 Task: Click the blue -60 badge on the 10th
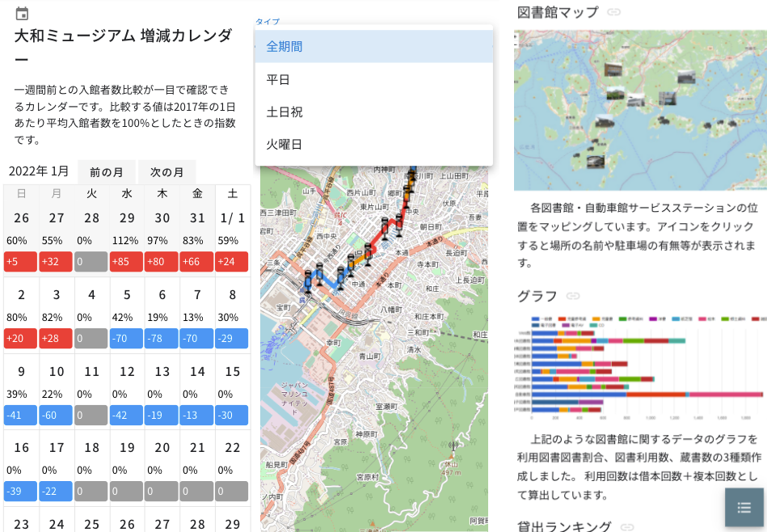tap(56, 415)
